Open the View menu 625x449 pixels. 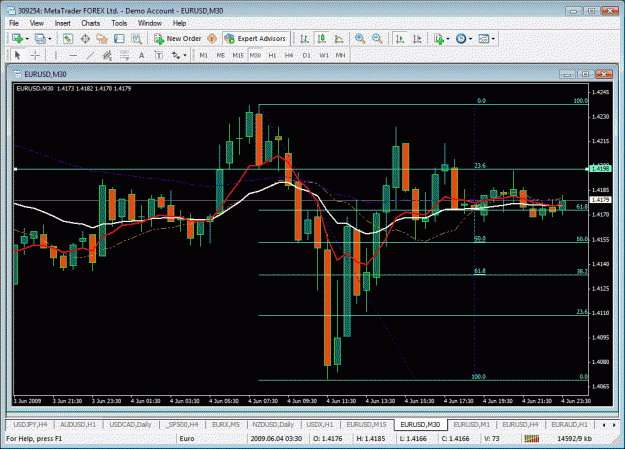coord(37,23)
